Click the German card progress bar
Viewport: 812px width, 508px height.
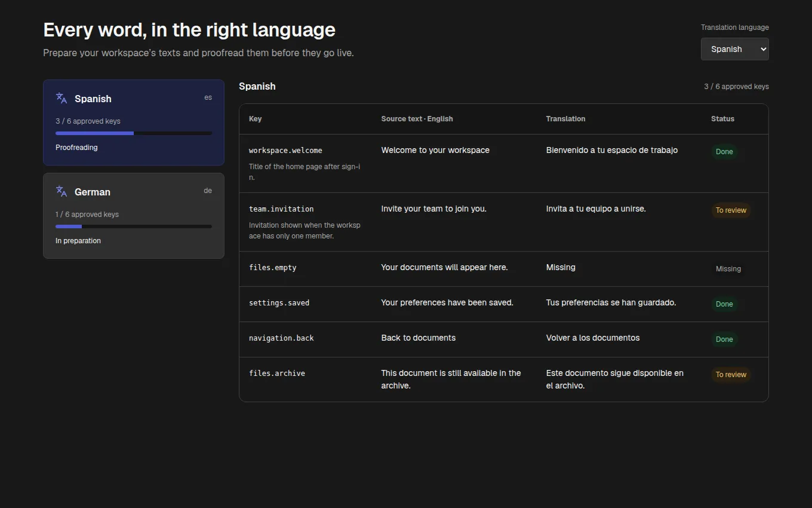point(134,227)
